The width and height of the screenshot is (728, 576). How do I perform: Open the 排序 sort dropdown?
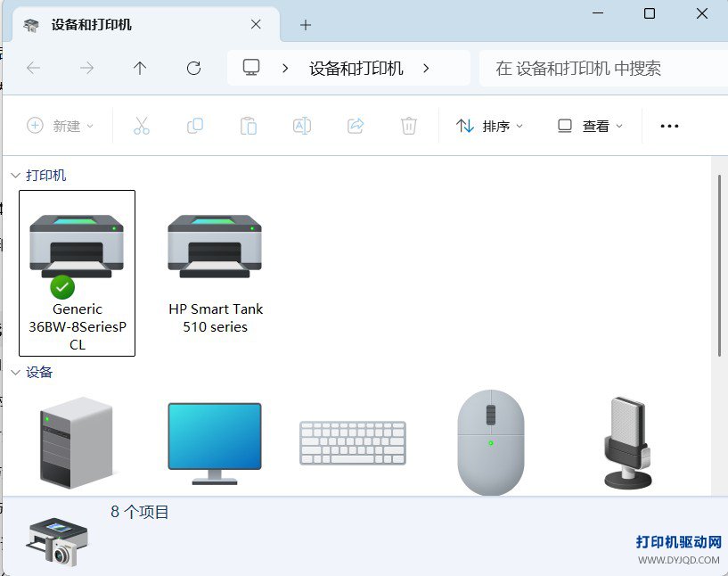tap(489, 126)
